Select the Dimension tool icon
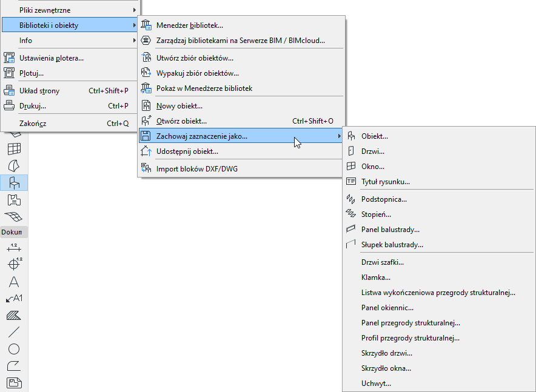Viewport: 536px width, 392px height. (14, 248)
